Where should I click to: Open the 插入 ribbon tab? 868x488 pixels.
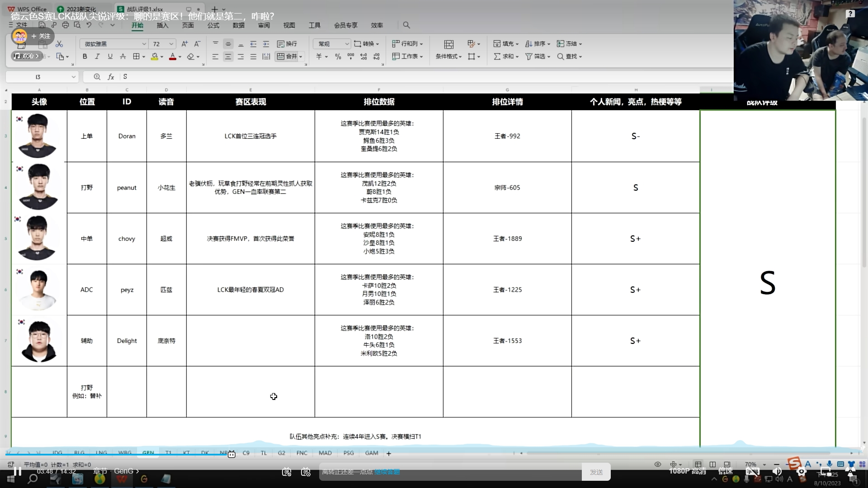(162, 25)
